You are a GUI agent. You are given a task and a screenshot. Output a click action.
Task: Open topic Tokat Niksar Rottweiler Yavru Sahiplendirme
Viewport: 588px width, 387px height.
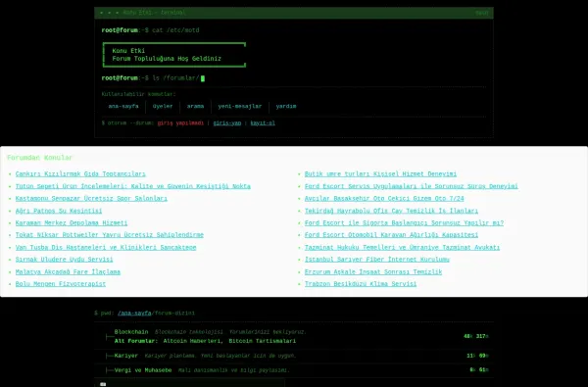point(109,235)
